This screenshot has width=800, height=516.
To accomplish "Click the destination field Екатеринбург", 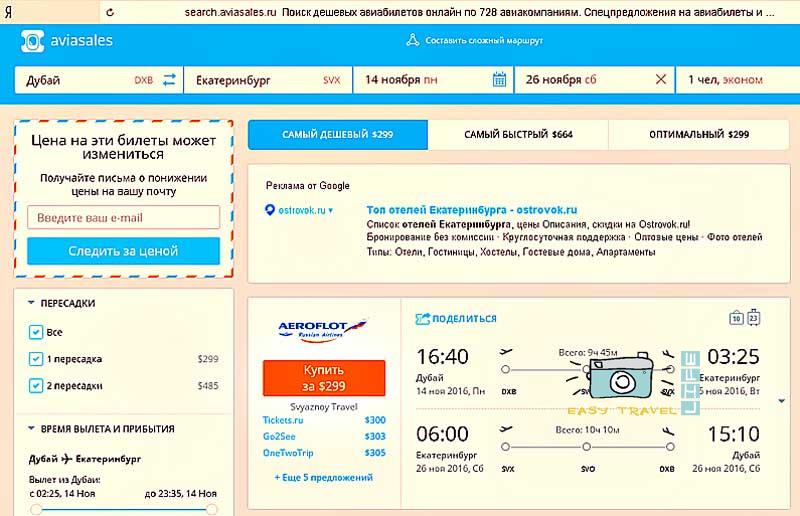I will pos(268,80).
